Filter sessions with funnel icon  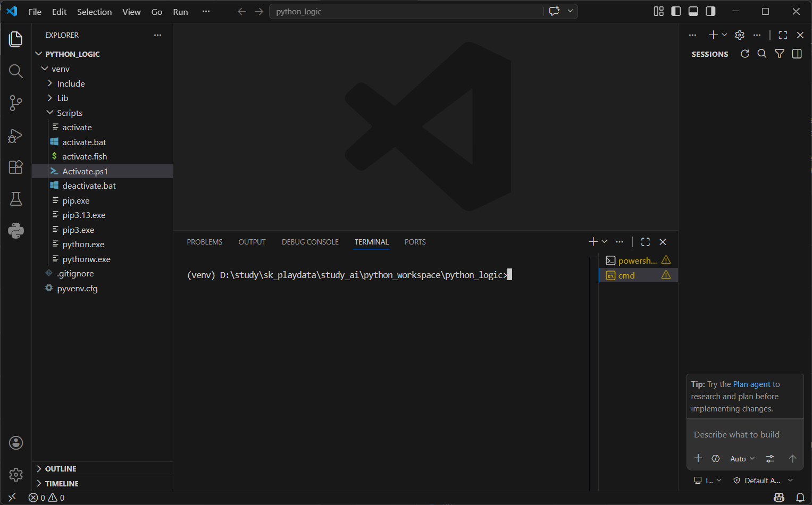[780, 54]
